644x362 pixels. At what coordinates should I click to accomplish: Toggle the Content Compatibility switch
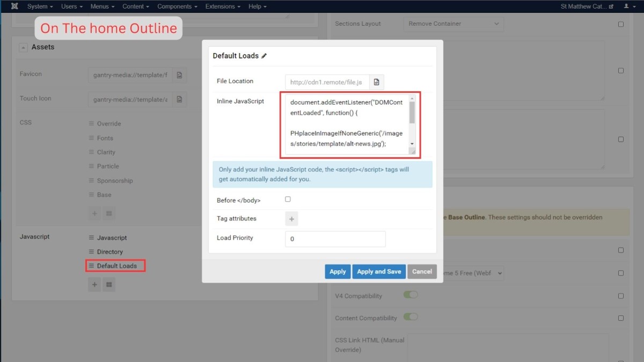tap(411, 316)
